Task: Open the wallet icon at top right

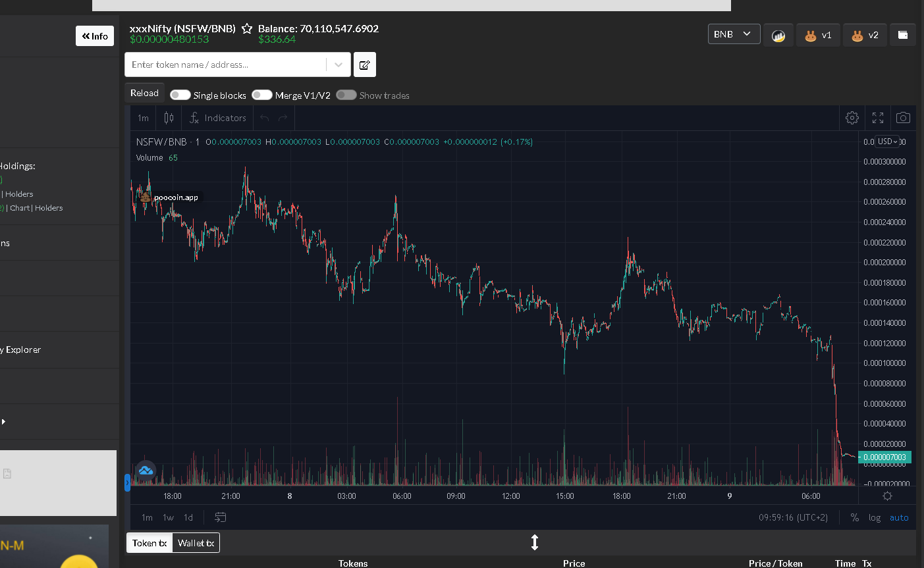Action: point(903,35)
